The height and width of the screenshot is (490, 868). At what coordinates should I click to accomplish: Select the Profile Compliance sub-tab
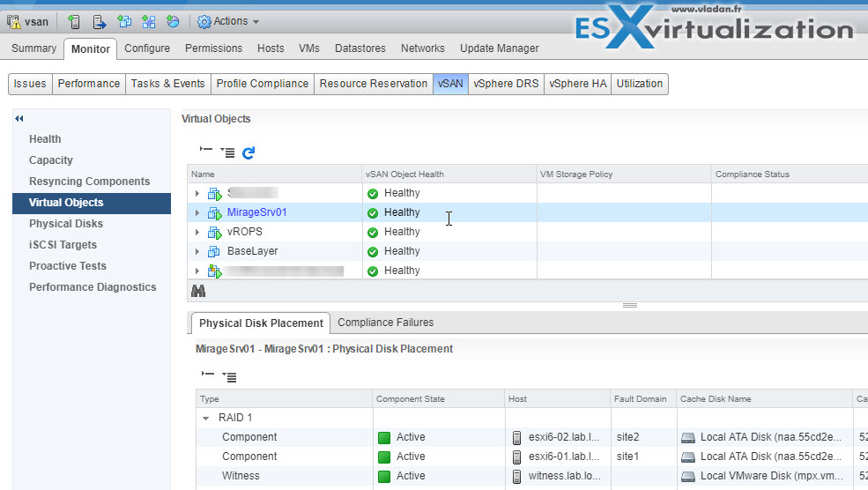click(x=263, y=84)
